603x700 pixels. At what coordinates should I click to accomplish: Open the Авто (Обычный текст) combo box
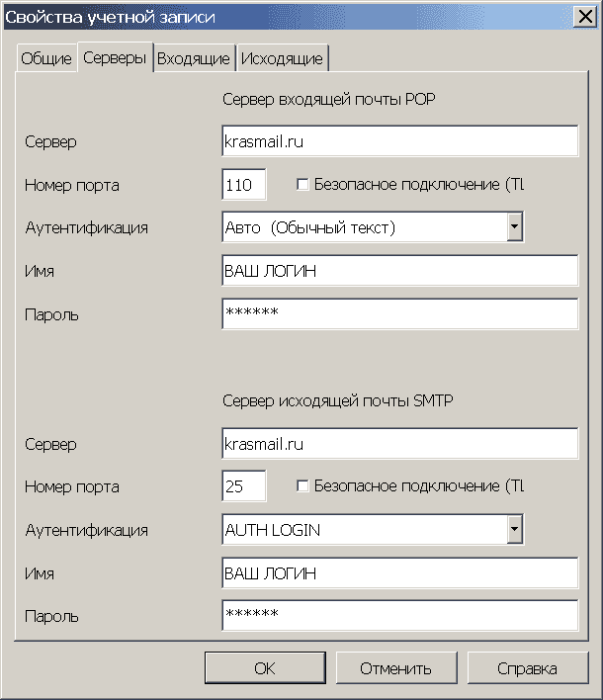click(x=373, y=226)
